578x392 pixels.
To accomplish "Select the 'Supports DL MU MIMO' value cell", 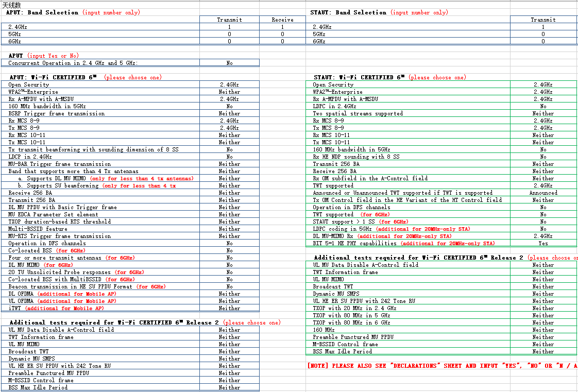I will point(229,178).
